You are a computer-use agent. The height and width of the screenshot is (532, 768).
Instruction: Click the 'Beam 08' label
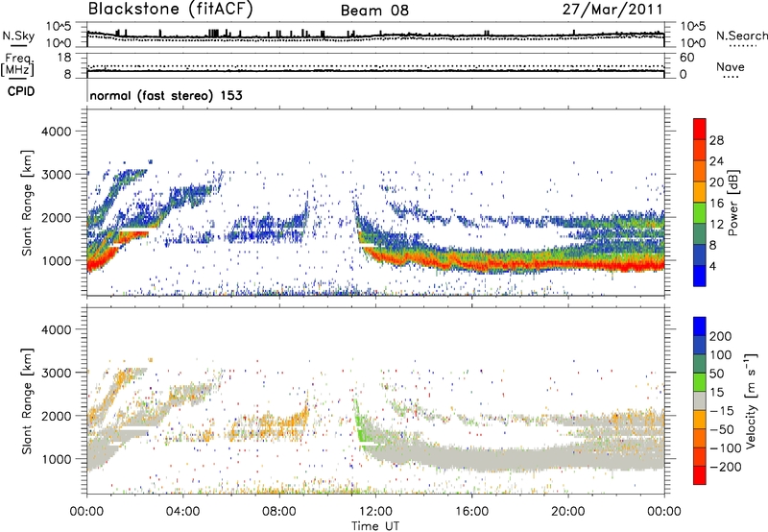pyautogui.click(x=374, y=11)
